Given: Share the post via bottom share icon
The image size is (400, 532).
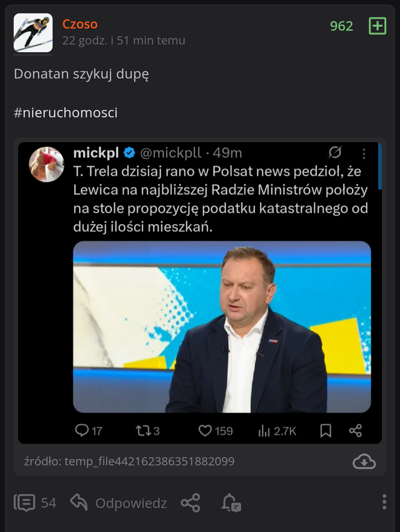Looking at the screenshot, I should click(190, 503).
